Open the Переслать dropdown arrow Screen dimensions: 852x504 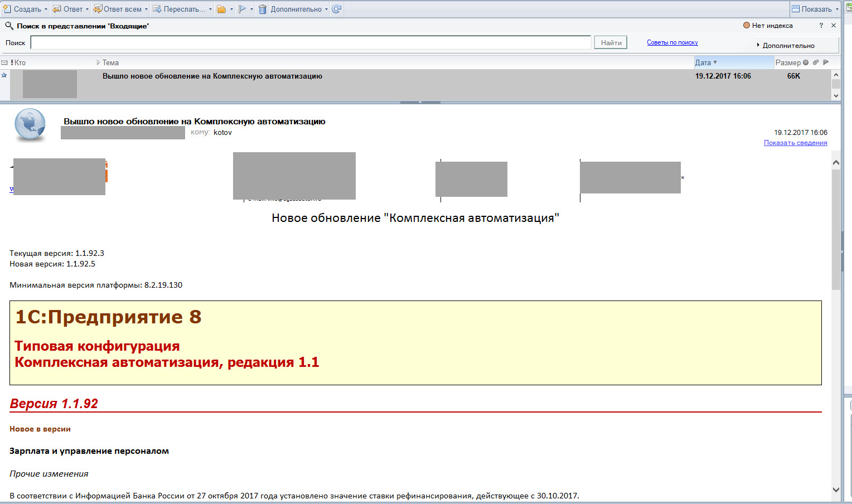210,9
